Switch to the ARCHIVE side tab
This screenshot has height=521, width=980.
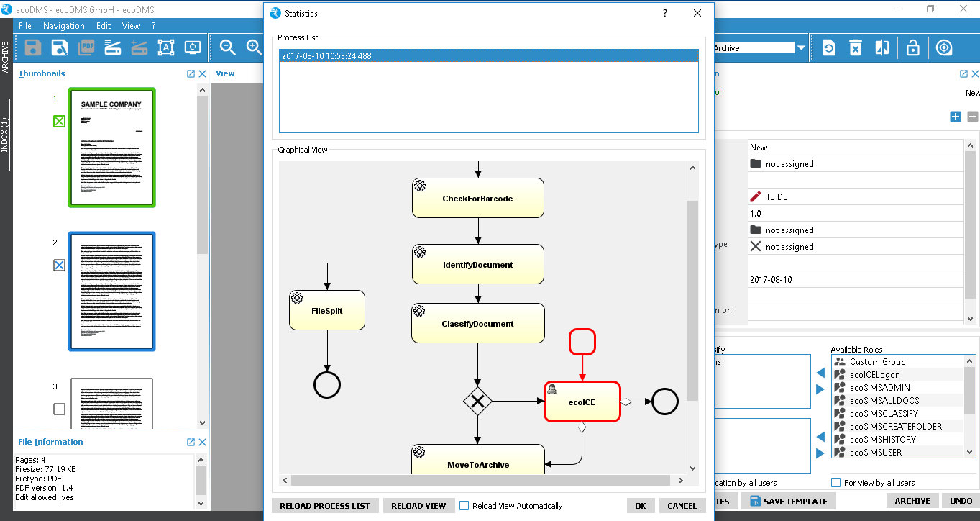click(5, 57)
